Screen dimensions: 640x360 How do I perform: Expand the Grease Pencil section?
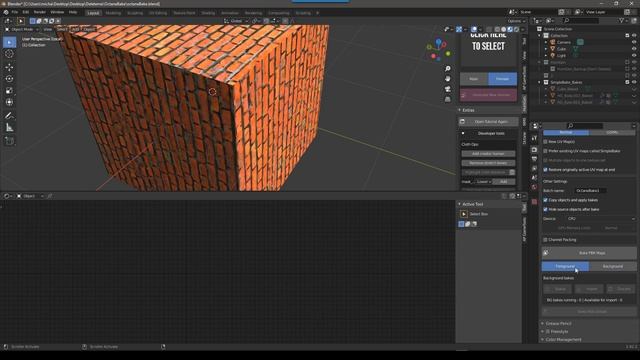click(x=542, y=323)
